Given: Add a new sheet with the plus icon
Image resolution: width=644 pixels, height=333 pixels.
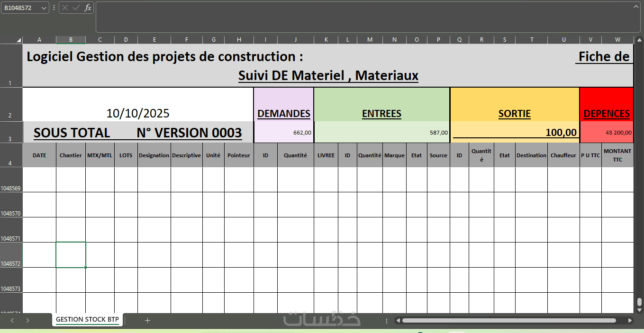Looking at the screenshot, I should [147, 320].
